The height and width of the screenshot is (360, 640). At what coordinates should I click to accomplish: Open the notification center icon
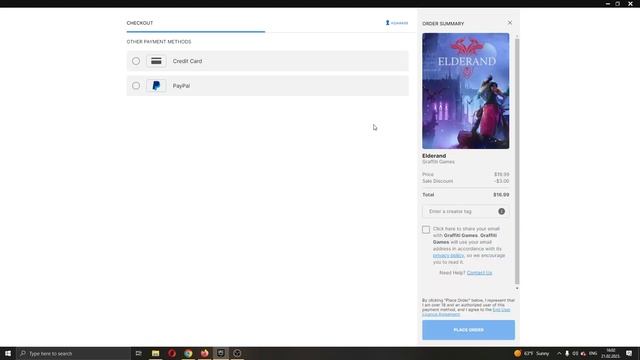(x=629, y=353)
